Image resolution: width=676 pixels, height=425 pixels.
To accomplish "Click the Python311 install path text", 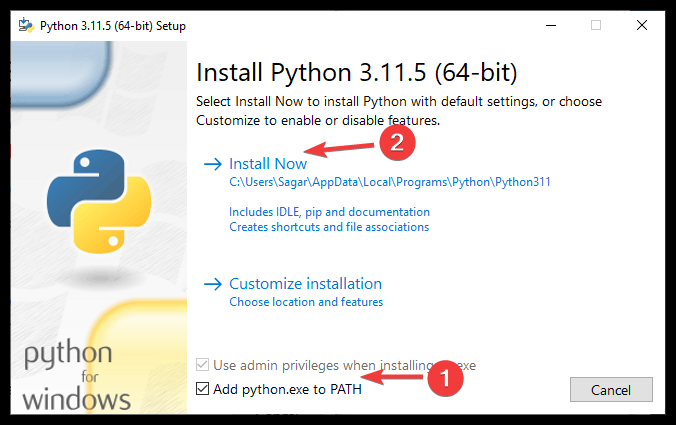I will [x=390, y=182].
